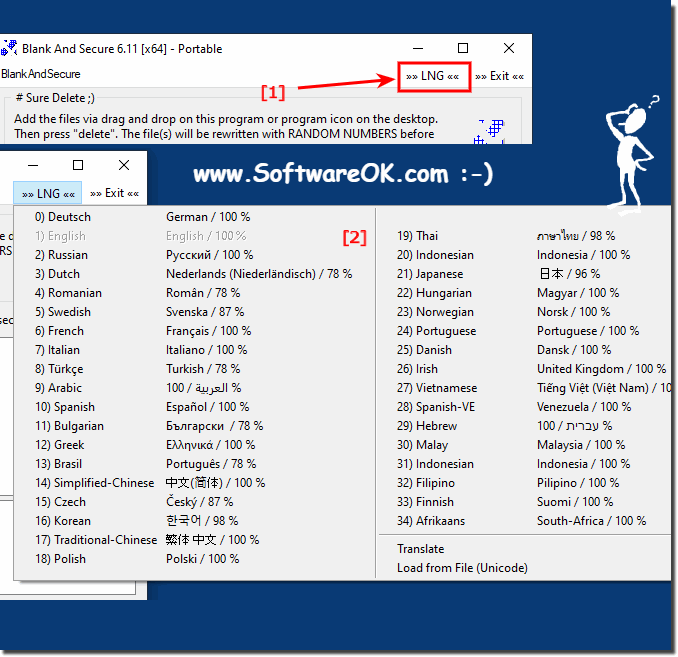
Task: Select 18) Polish language
Action: click(195, 559)
